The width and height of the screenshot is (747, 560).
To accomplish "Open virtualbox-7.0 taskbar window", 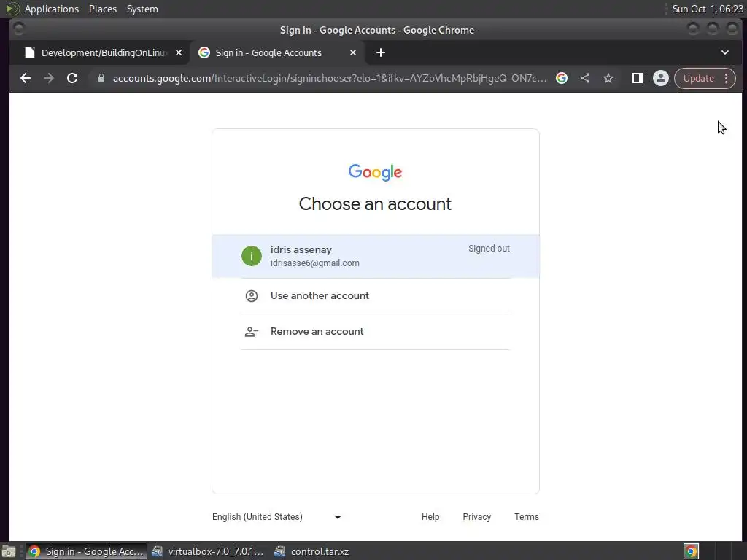I will click(208, 551).
